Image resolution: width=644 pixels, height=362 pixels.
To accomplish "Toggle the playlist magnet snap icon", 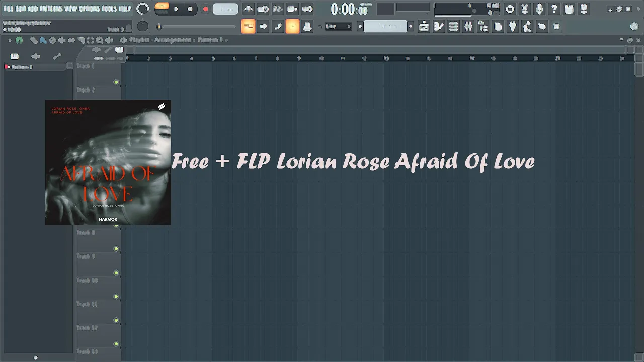I will (x=19, y=40).
